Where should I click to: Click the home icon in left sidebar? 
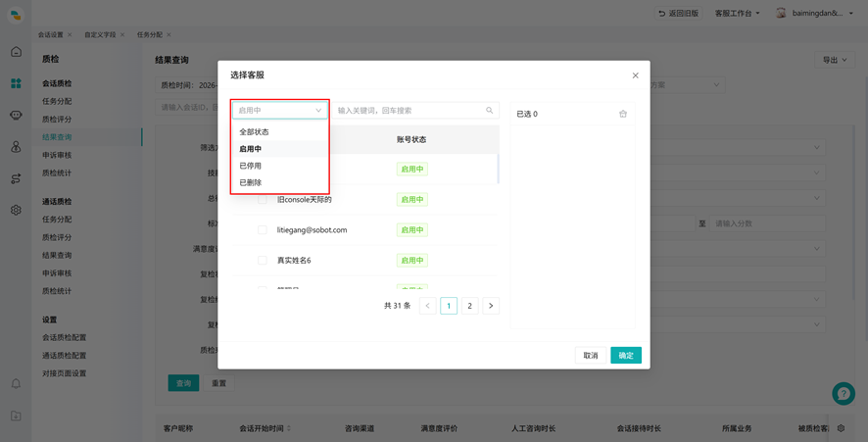(16, 52)
